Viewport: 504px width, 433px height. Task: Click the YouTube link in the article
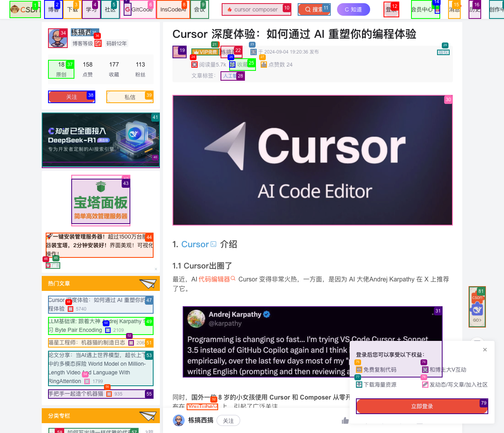tap(202, 406)
